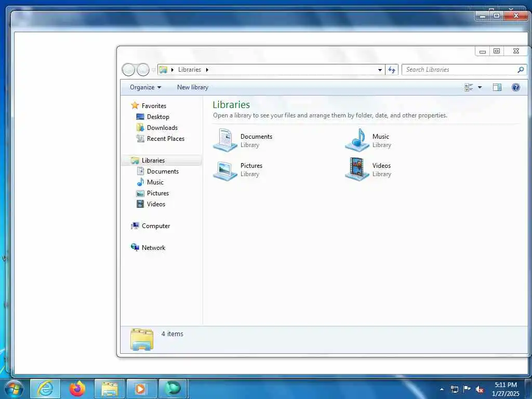Screen dimensions: 532x399
Task: Launch Firefox from taskbar
Action: 77,389
